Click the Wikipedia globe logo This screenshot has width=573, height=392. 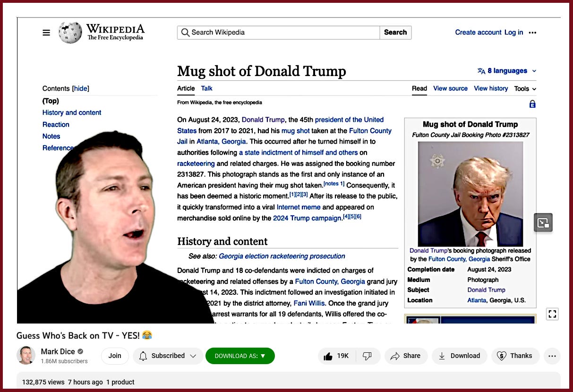coord(70,33)
